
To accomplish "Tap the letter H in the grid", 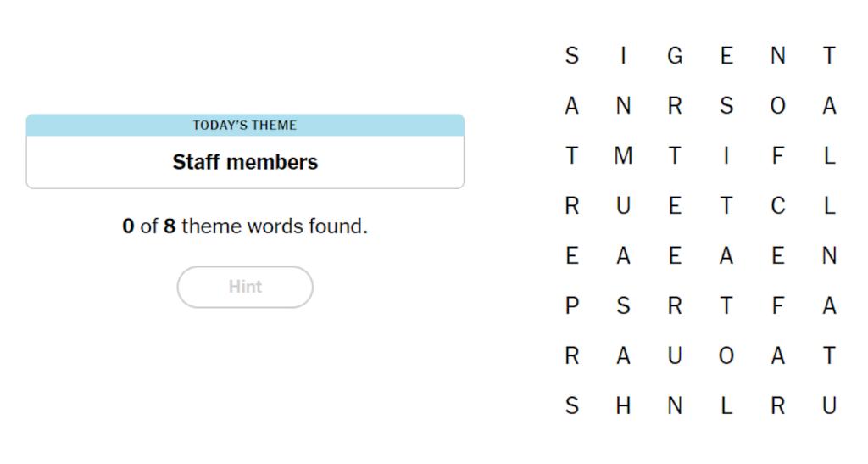I will [623, 405].
